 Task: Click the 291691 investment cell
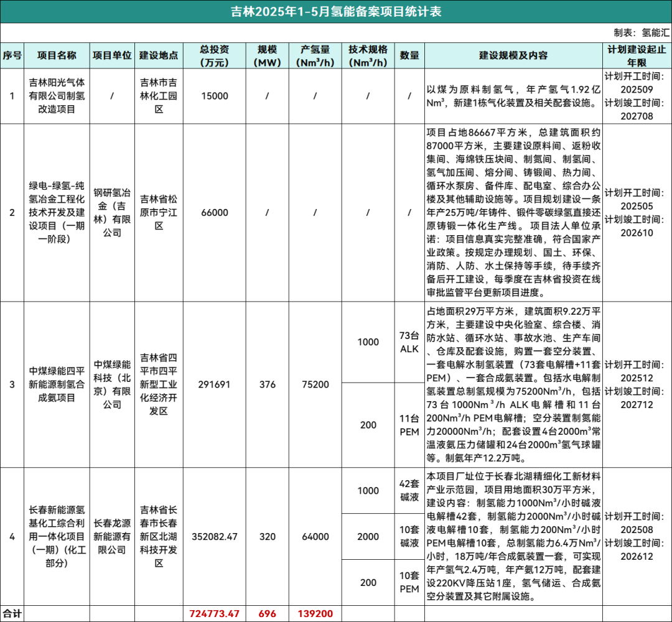tap(215, 384)
